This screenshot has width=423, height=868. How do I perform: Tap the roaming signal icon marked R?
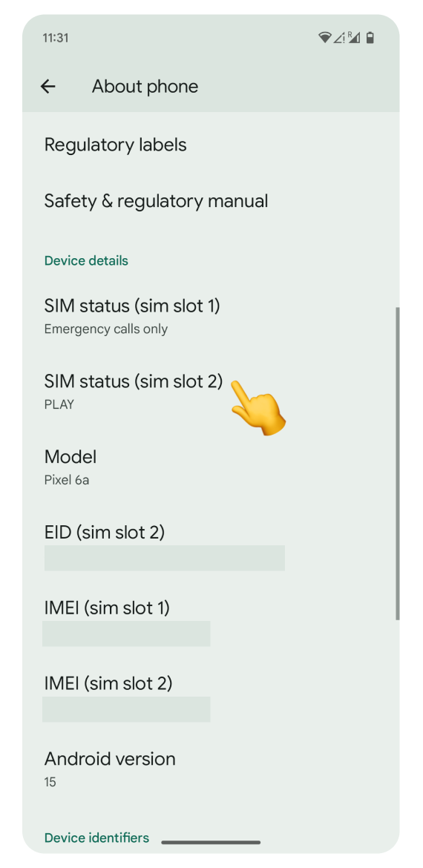(353, 38)
